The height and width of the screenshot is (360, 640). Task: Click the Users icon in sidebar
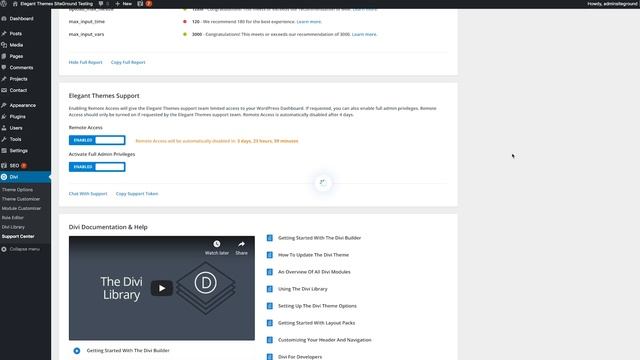pos(4,128)
